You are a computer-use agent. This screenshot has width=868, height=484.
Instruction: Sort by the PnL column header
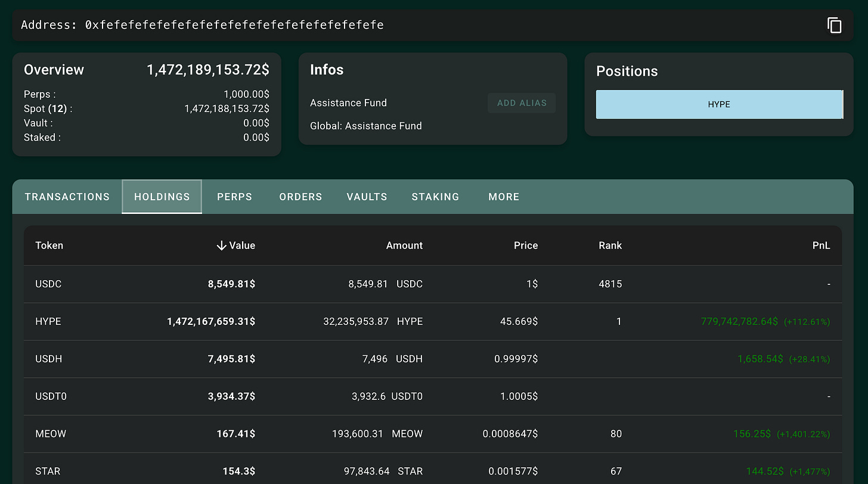pos(821,246)
